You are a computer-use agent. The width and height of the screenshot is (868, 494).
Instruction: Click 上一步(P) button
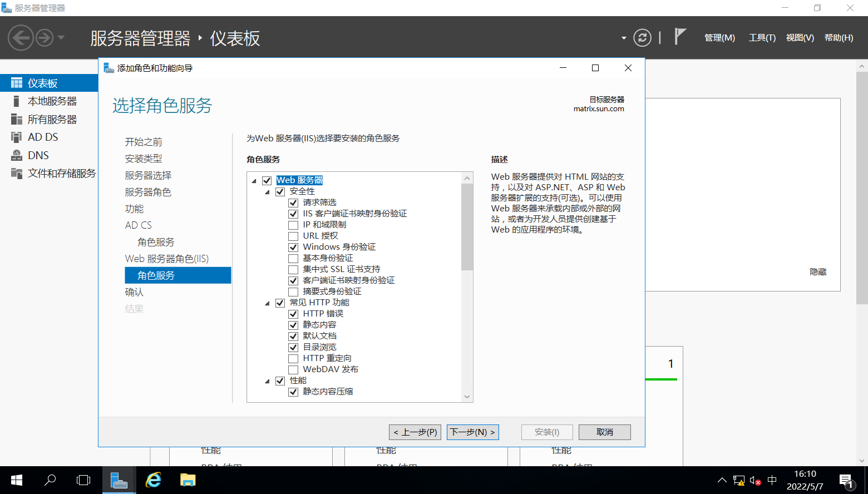[x=415, y=432]
